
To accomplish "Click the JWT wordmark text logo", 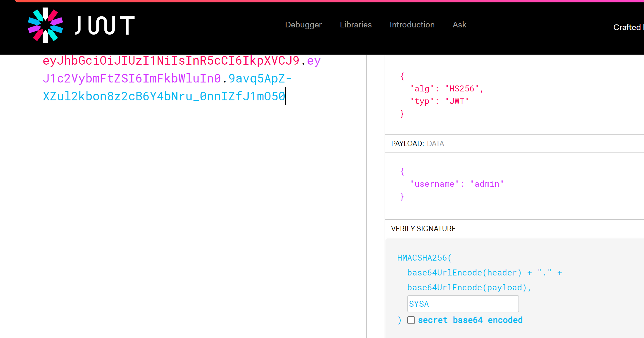I will [105, 25].
